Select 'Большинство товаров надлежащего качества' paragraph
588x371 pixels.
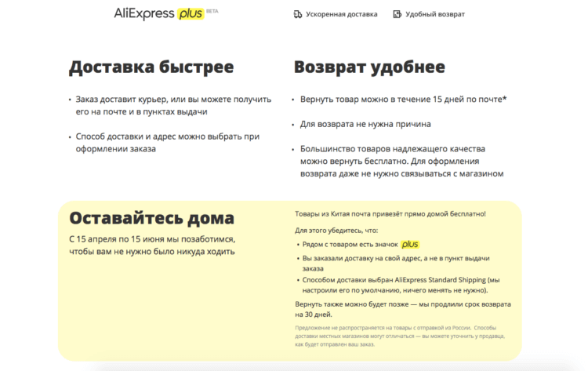pyautogui.click(x=401, y=162)
